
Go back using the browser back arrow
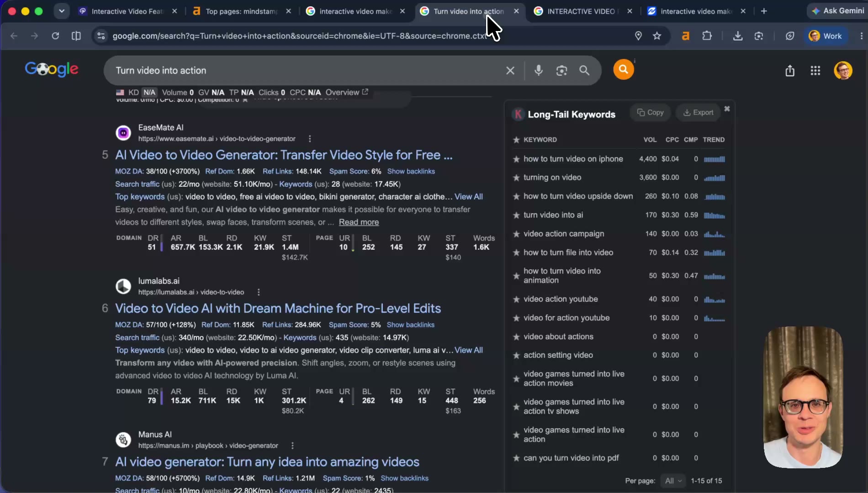pos(14,36)
